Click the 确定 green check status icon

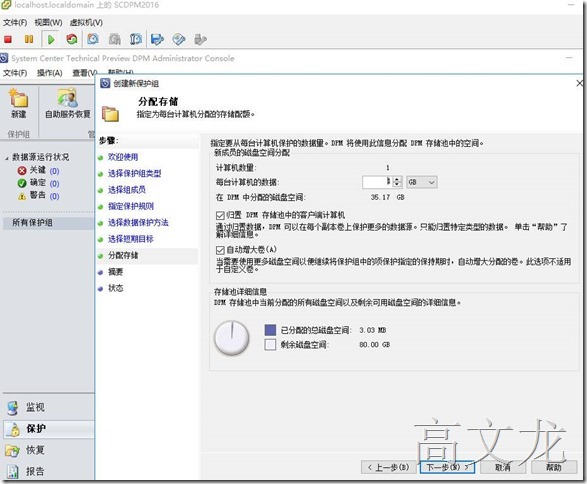pyautogui.click(x=22, y=183)
